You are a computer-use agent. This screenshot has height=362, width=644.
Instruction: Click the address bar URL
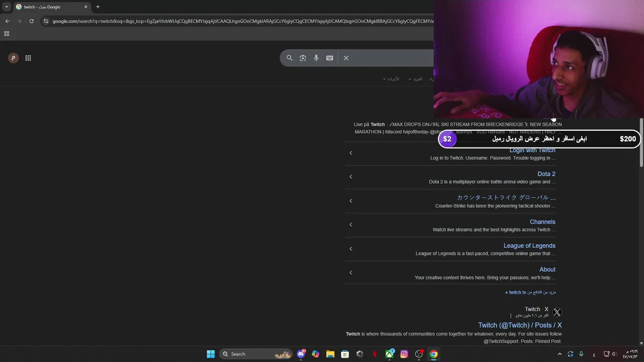(x=243, y=21)
